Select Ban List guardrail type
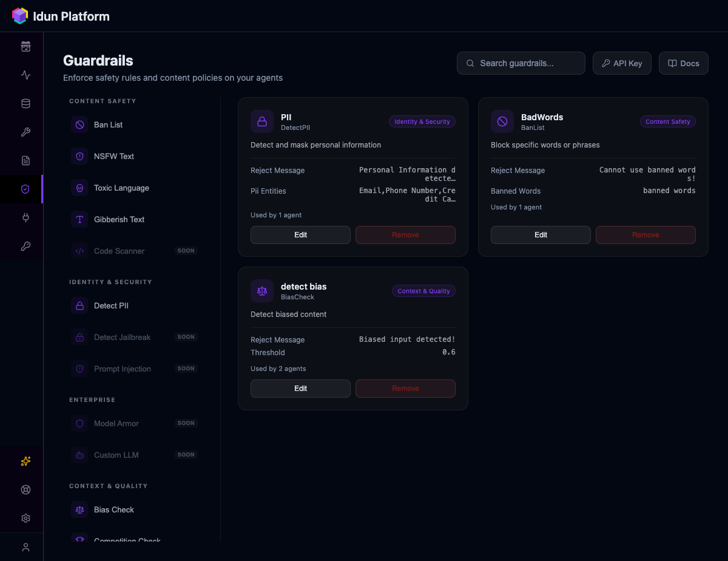This screenshot has width=728, height=561. pyautogui.click(x=134, y=125)
